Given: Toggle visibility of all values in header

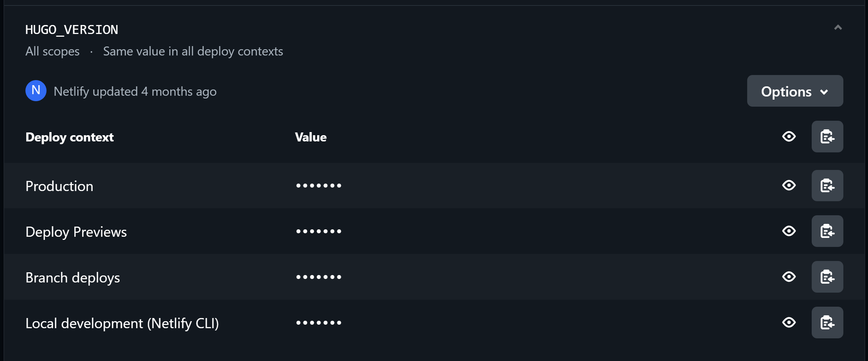Looking at the screenshot, I should click(789, 137).
